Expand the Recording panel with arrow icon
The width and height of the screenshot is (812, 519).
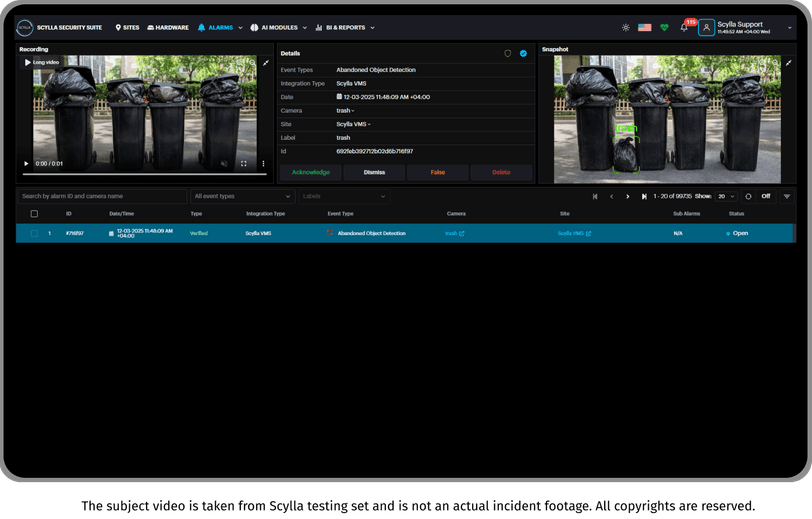[x=266, y=63]
